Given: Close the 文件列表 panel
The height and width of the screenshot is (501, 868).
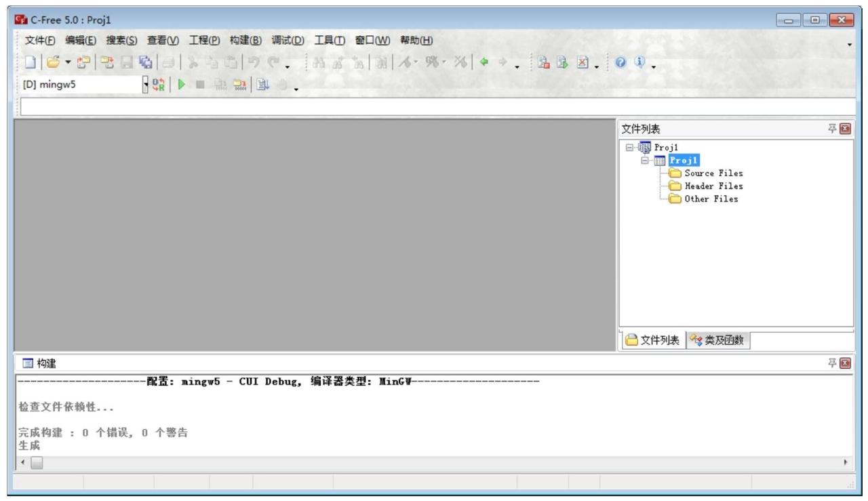Looking at the screenshot, I should coord(845,129).
